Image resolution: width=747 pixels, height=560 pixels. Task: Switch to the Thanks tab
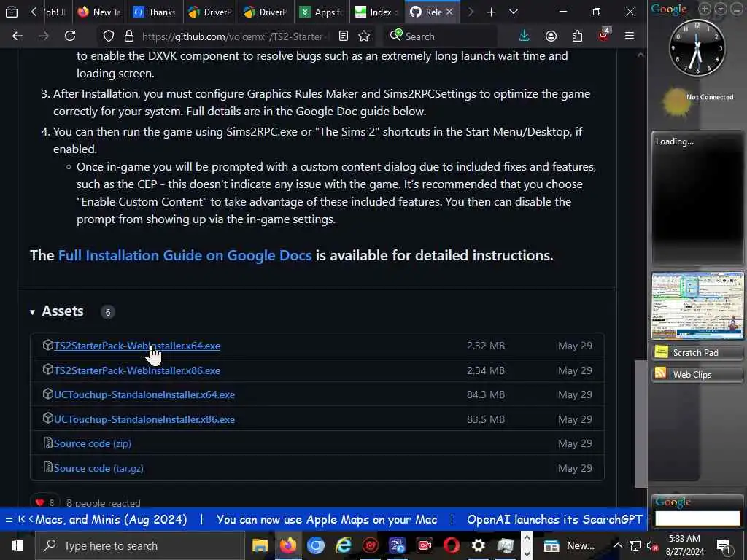[x=155, y=12]
